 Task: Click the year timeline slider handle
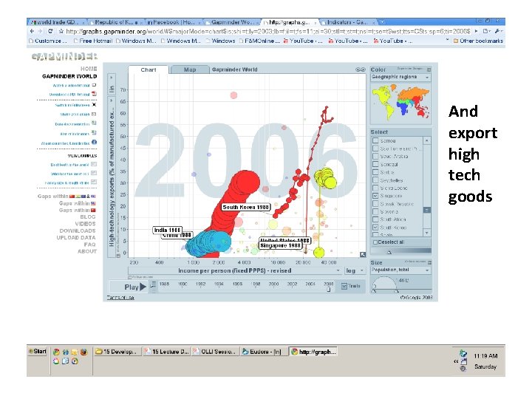coord(328,290)
